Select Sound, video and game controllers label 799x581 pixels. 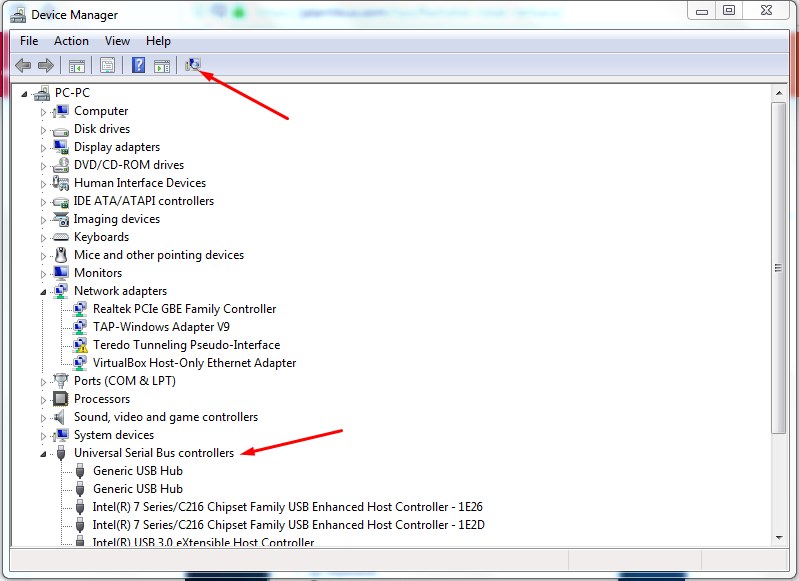(166, 417)
